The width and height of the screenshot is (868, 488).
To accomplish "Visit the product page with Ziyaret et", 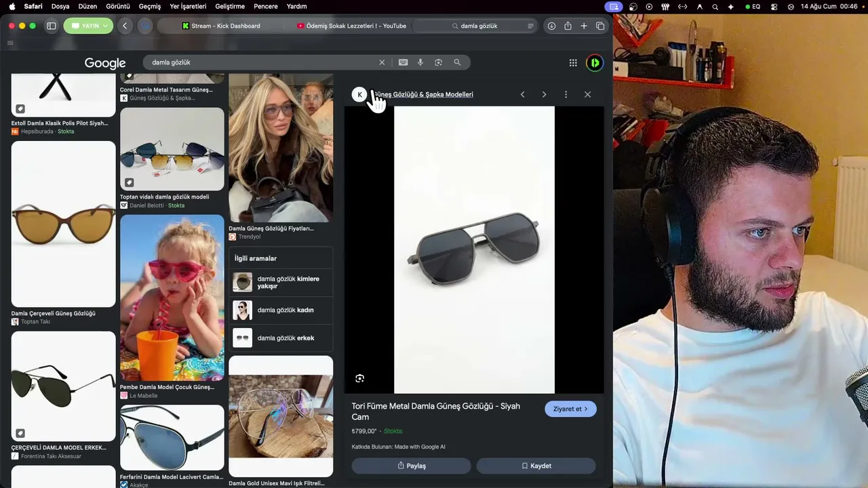I will click(x=570, y=409).
